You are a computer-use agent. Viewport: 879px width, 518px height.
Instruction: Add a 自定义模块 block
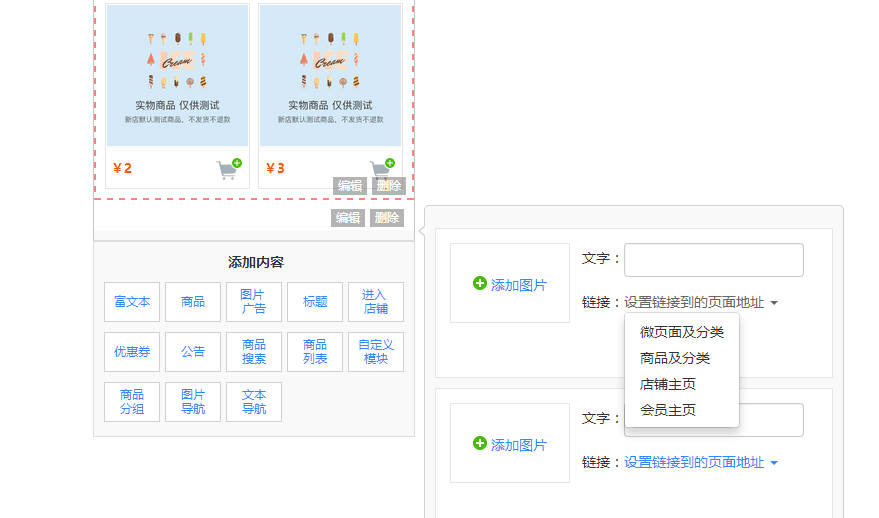coord(376,352)
